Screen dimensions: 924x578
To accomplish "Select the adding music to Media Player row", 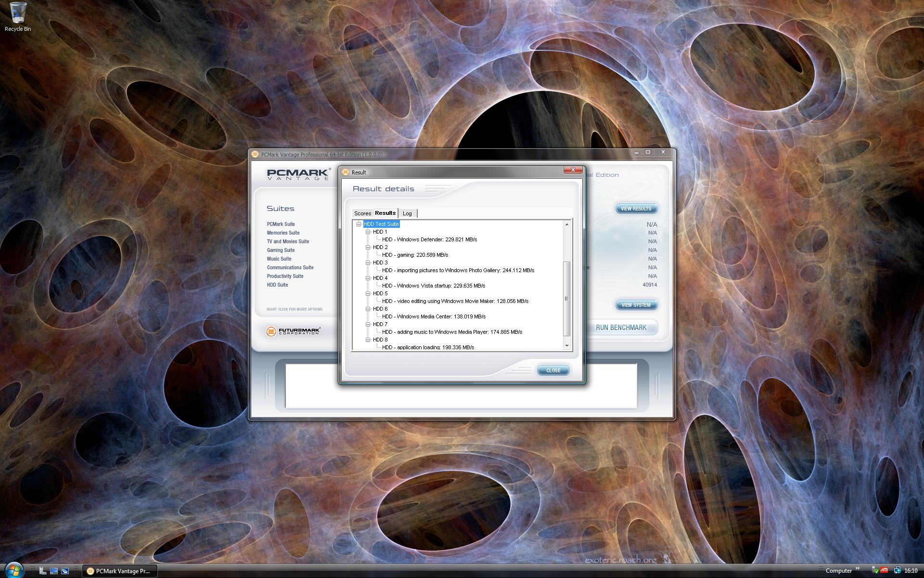I will pos(452,332).
